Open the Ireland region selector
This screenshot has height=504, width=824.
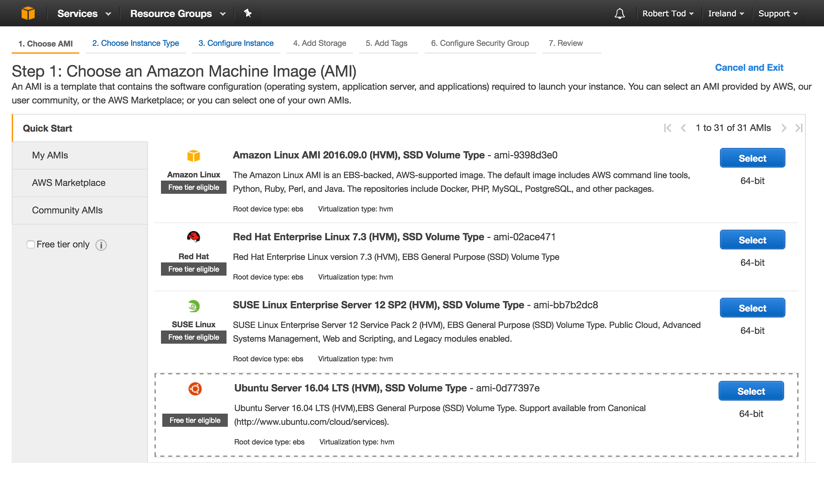coord(726,14)
